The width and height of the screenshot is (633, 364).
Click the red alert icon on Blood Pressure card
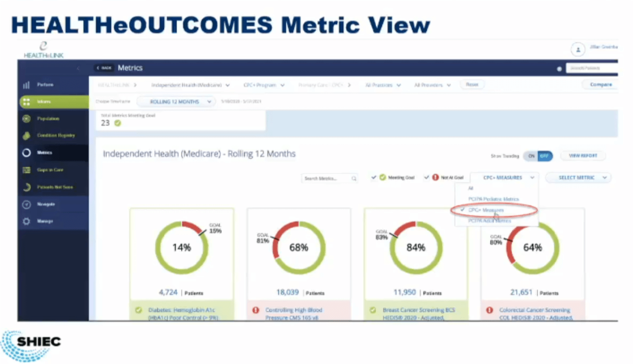[256, 310]
